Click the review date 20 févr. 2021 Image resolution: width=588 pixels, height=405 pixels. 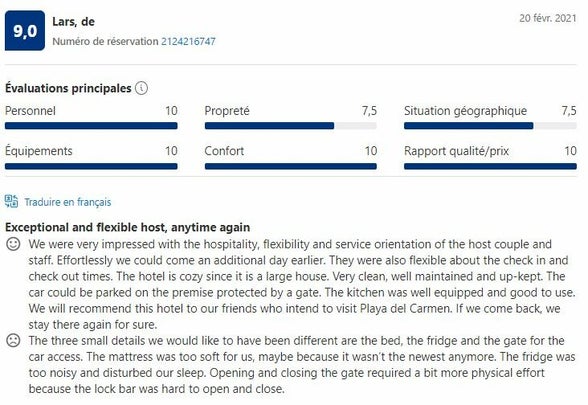pyautogui.click(x=548, y=18)
